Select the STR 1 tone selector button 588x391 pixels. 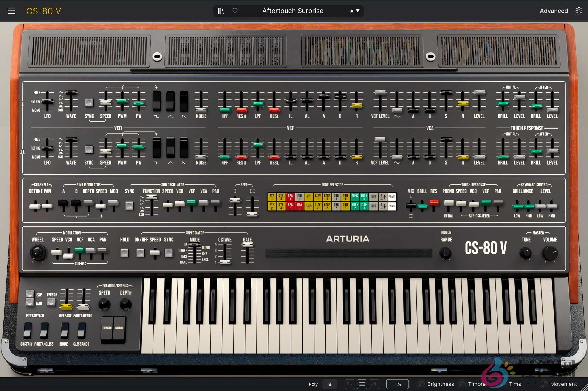(272, 197)
